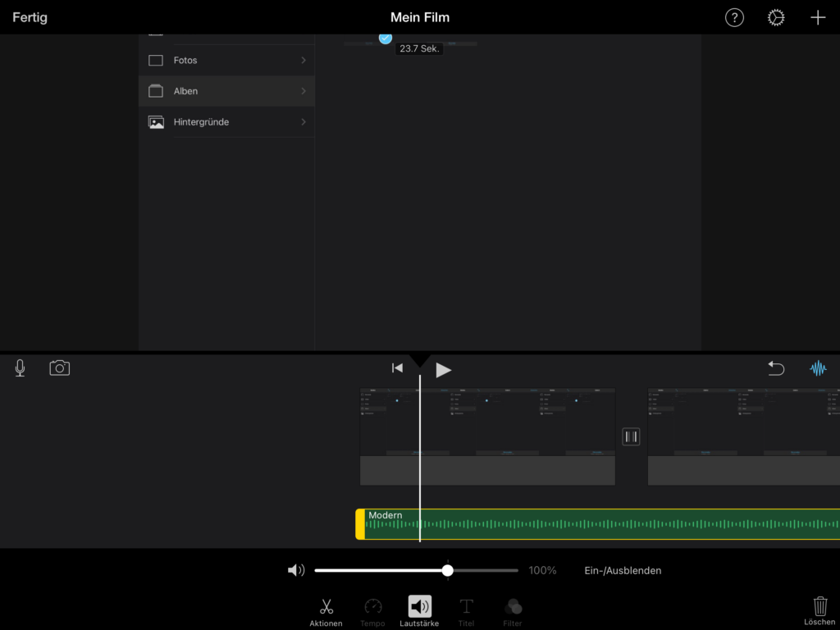Toggle the audio waveform display icon
This screenshot has height=630, width=840.
818,368
